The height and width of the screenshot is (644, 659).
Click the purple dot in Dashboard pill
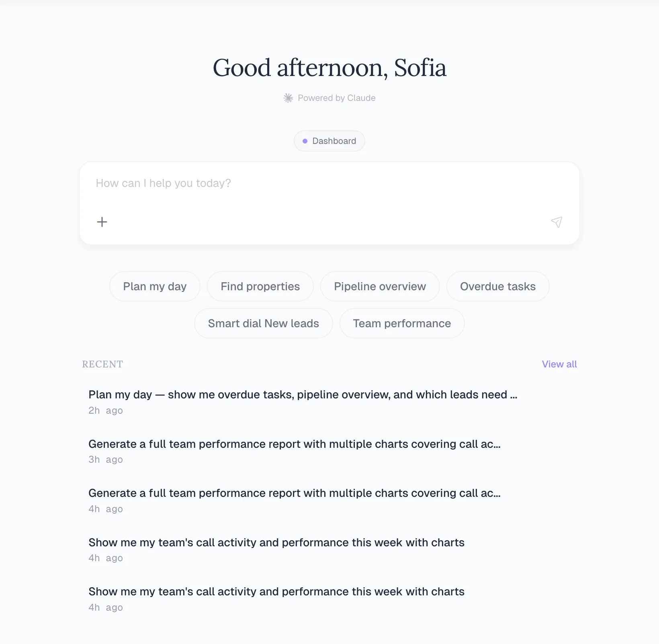click(x=305, y=141)
